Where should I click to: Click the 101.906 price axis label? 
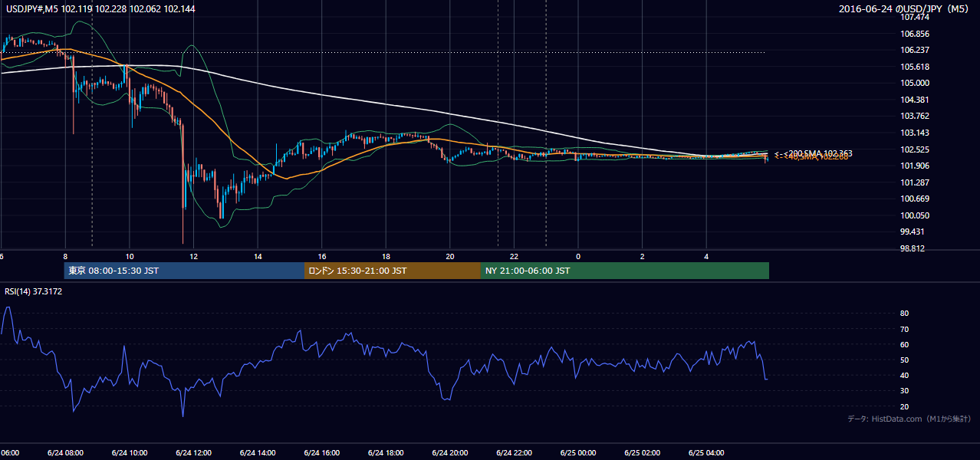click(915, 166)
